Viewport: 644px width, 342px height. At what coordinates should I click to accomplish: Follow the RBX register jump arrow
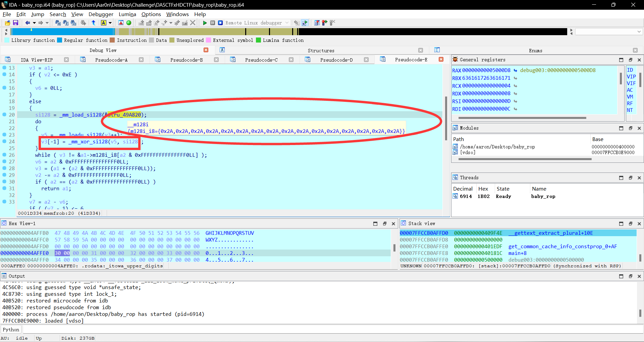click(516, 78)
